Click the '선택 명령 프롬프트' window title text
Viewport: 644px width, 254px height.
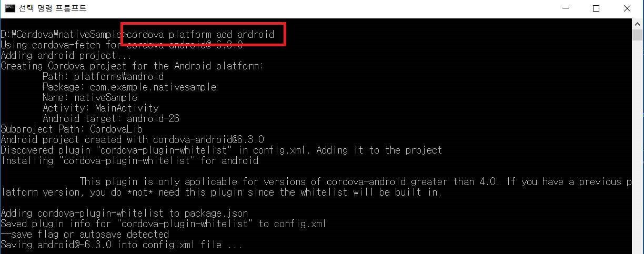coord(53,8)
